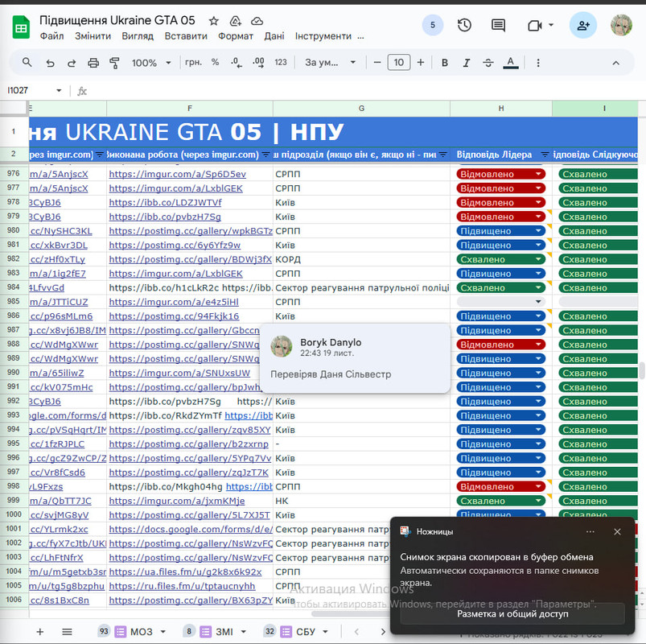The height and width of the screenshot is (644, 646).
Task: Open the Схвалено dropdown in row 982
Action: point(538,259)
